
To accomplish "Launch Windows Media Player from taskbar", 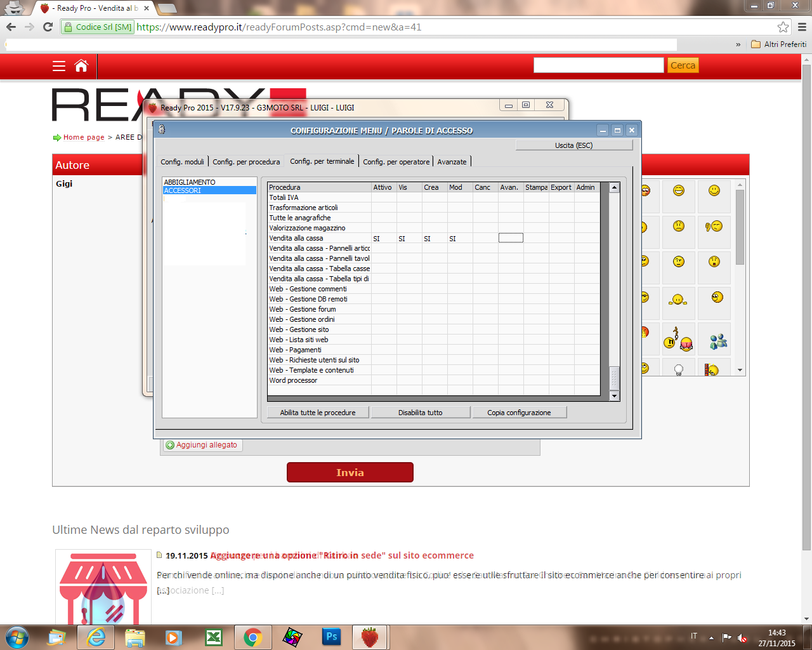I will tap(173, 637).
